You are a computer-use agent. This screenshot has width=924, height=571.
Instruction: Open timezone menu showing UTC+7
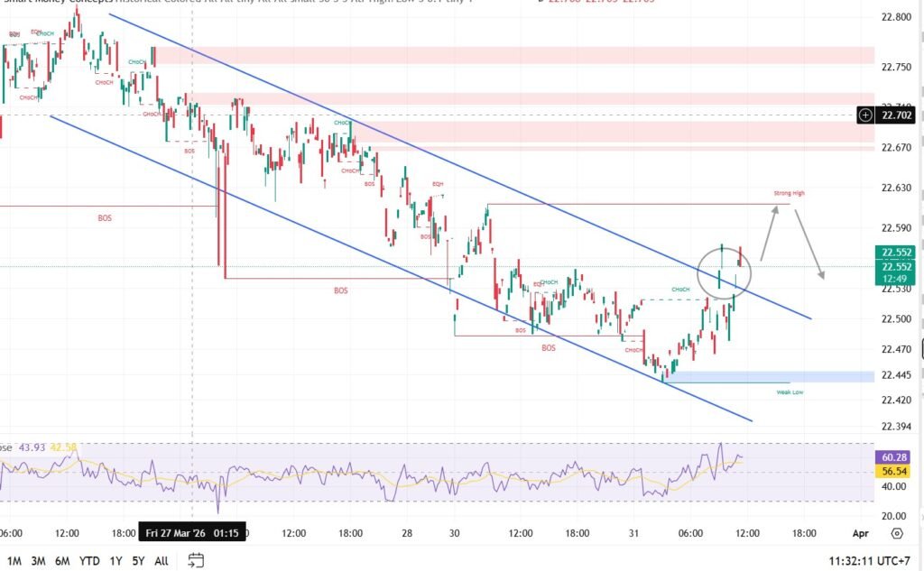point(873,560)
